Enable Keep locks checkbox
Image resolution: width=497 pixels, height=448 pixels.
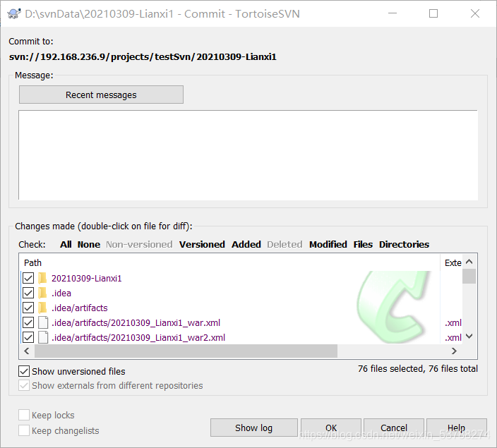pyautogui.click(x=24, y=415)
